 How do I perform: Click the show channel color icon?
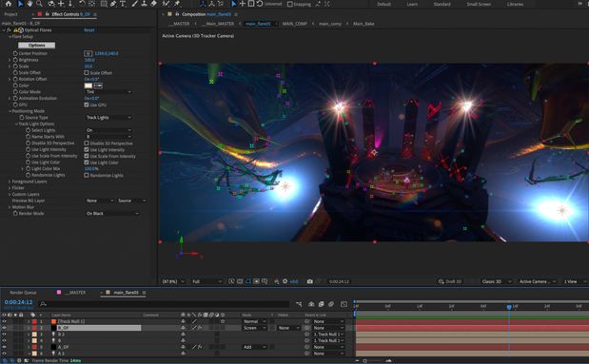[277, 281]
